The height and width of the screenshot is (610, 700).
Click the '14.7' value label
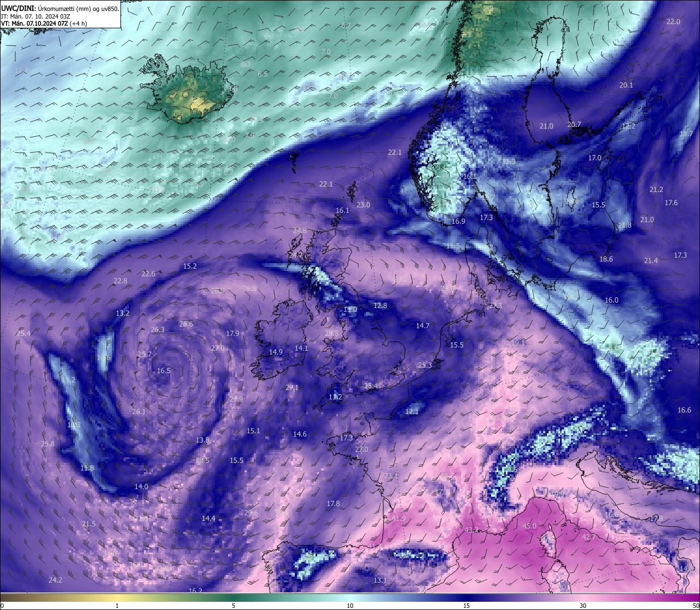pos(423,326)
